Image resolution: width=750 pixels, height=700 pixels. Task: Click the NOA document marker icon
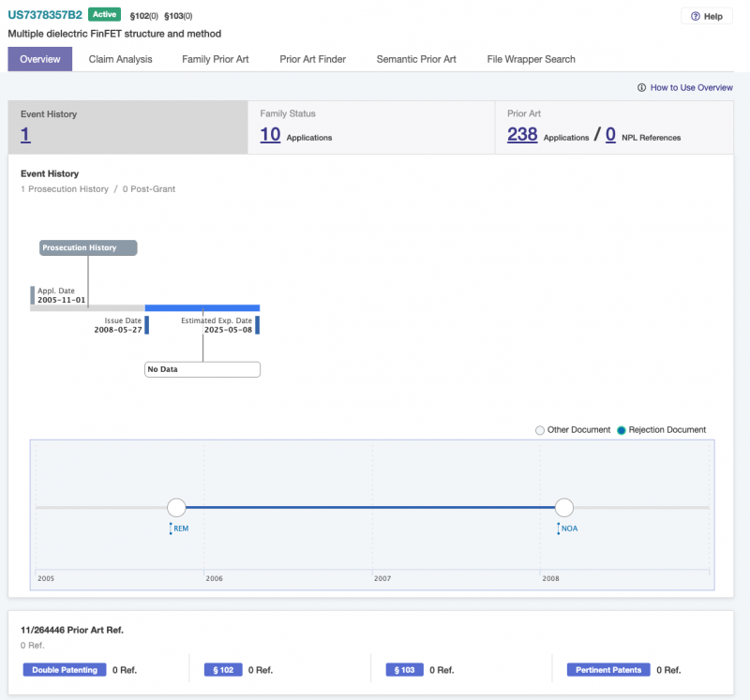pos(558,529)
